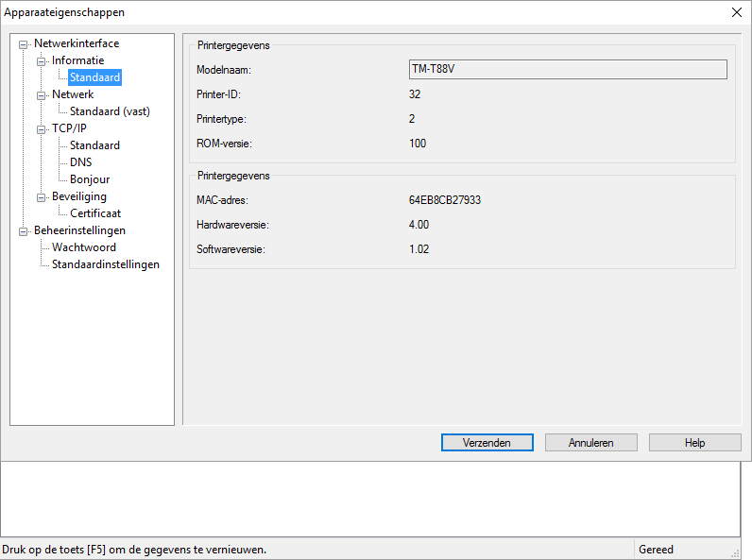Select the Beveiliging tree item
The image size is (752, 560).
coord(79,196)
